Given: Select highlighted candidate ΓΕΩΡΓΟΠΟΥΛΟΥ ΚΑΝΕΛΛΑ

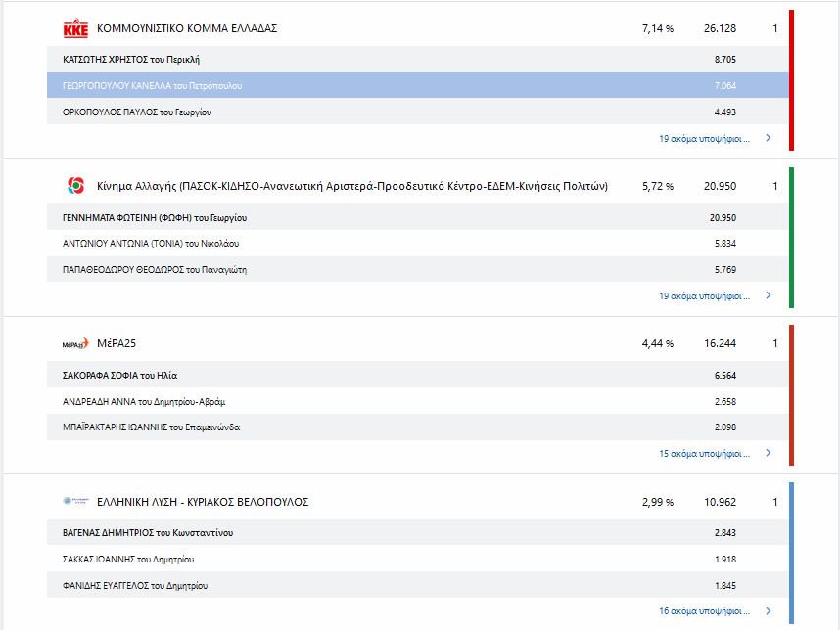Looking at the screenshot, I should (152, 86).
